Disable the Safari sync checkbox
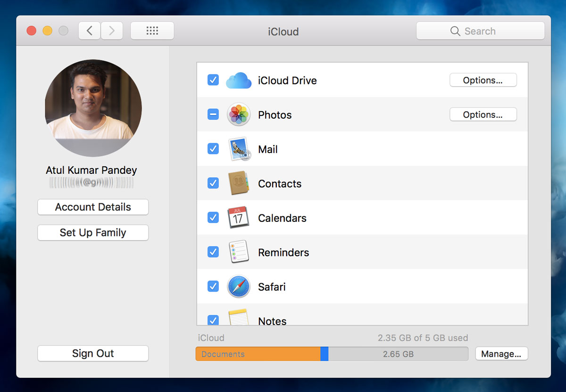 [x=213, y=286]
